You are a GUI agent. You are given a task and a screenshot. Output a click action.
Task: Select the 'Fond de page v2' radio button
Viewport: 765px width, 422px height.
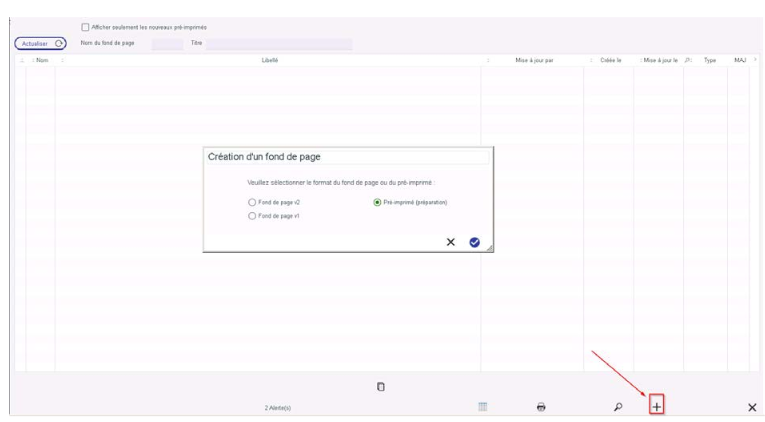pyautogui.click(x=253, y=202)
